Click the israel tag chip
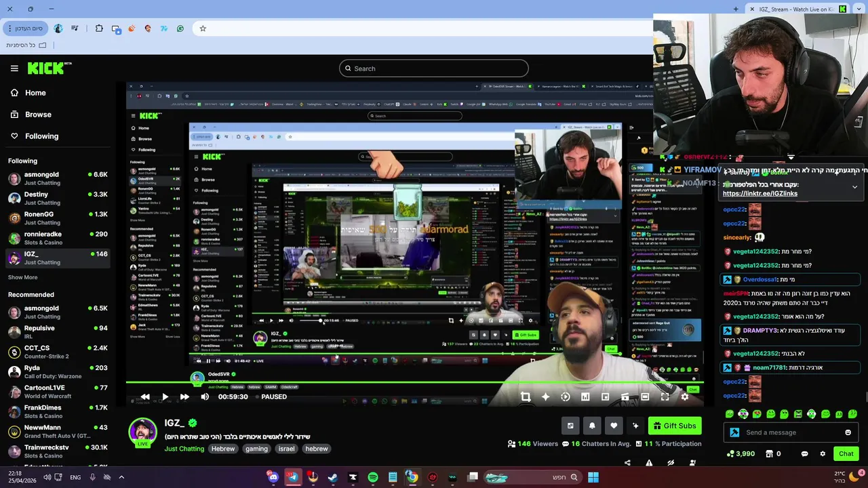 [287, 449]
